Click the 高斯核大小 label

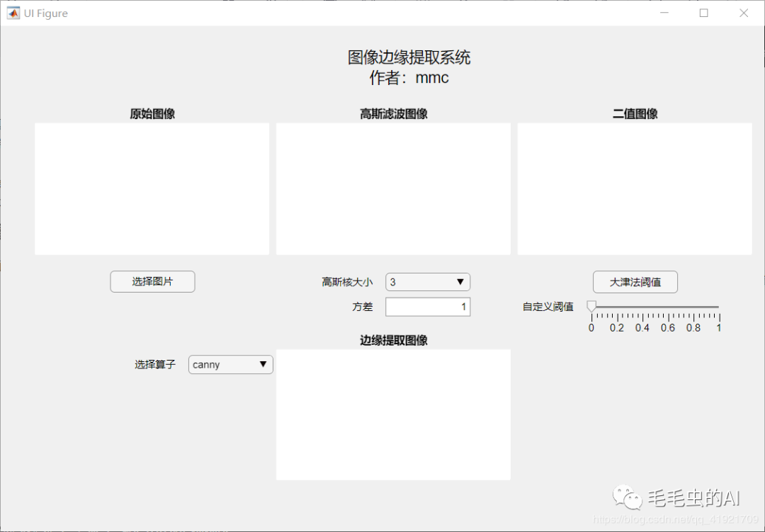(x=347, y=282)
